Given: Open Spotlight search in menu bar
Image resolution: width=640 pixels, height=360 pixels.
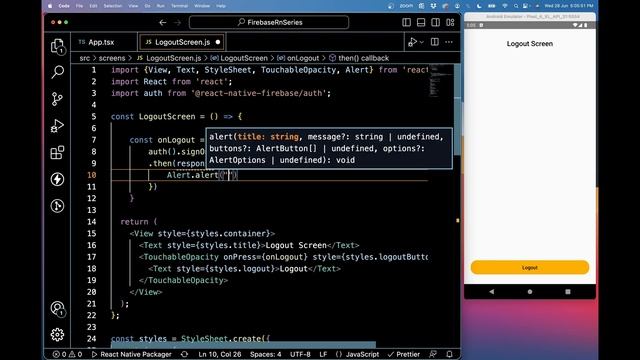Looking at the screenshot, I should tap(516, 6).
